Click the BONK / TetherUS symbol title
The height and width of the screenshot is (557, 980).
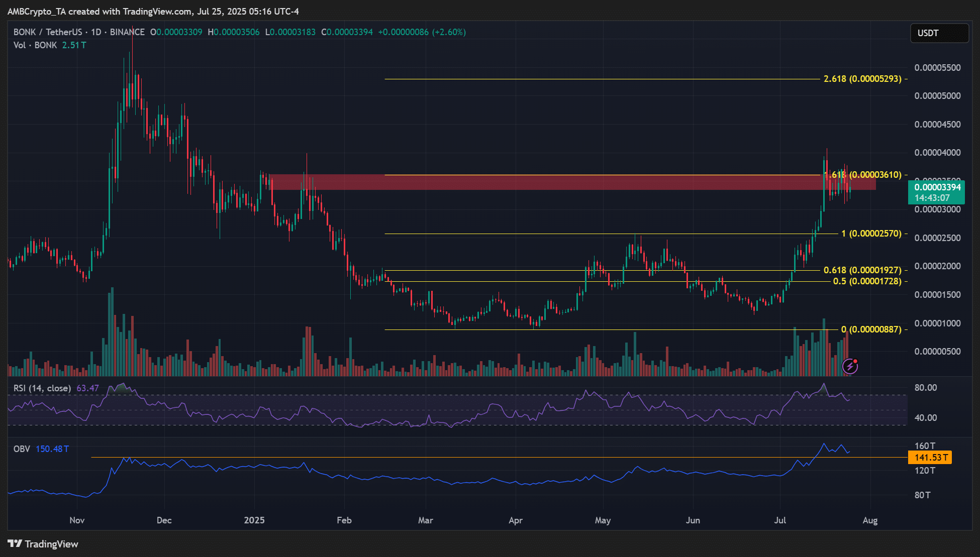(x=47, y=32)
